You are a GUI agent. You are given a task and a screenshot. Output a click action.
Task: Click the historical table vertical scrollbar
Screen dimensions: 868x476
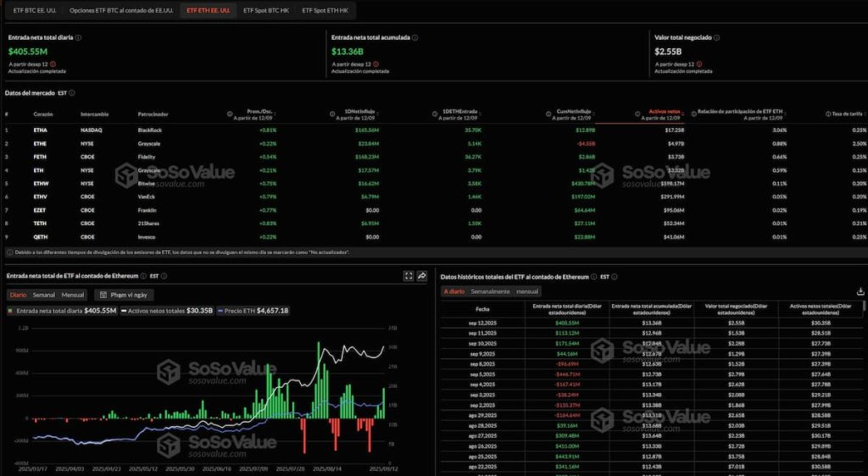pos(865,306)
